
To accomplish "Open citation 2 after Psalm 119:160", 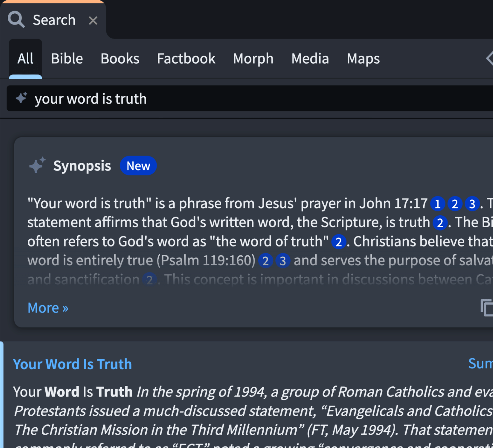I will pos(265,261).
